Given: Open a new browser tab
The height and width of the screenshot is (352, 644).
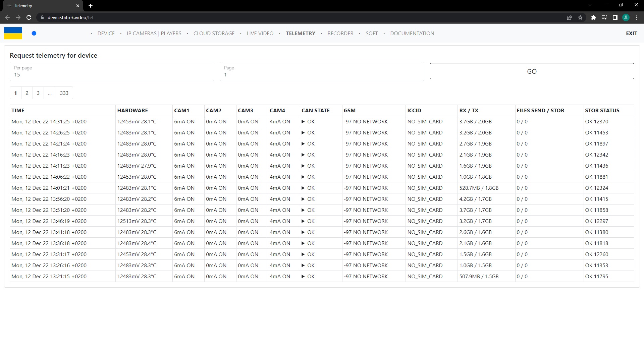Looking at the screenshot, I should tap(91, 6).
